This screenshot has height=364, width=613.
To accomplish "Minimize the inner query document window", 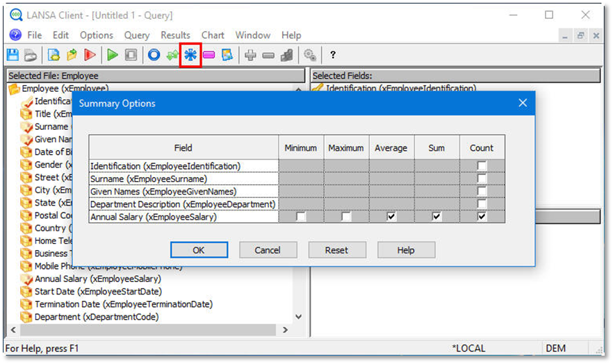I will (565, 35).
